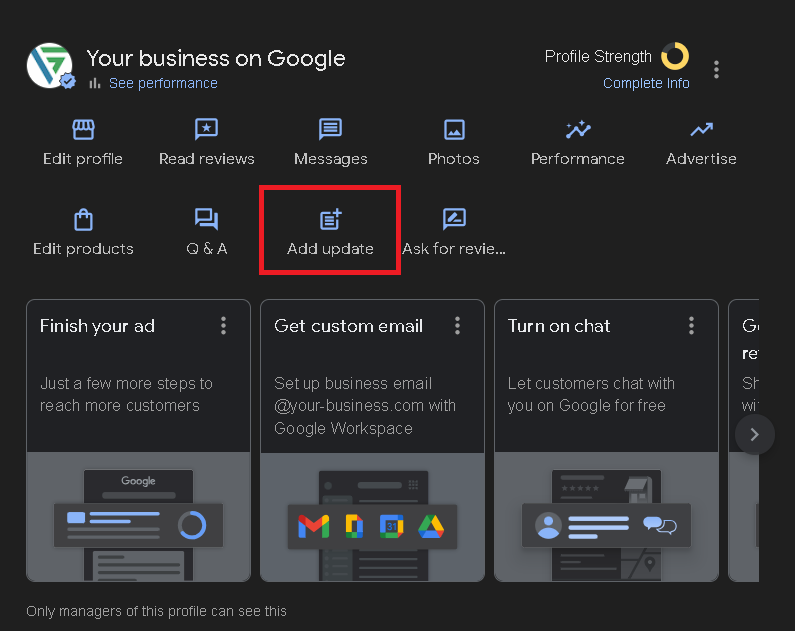Follow the See performance link
The width and height of the screenshot is (795, 631).
coord(163,83)
